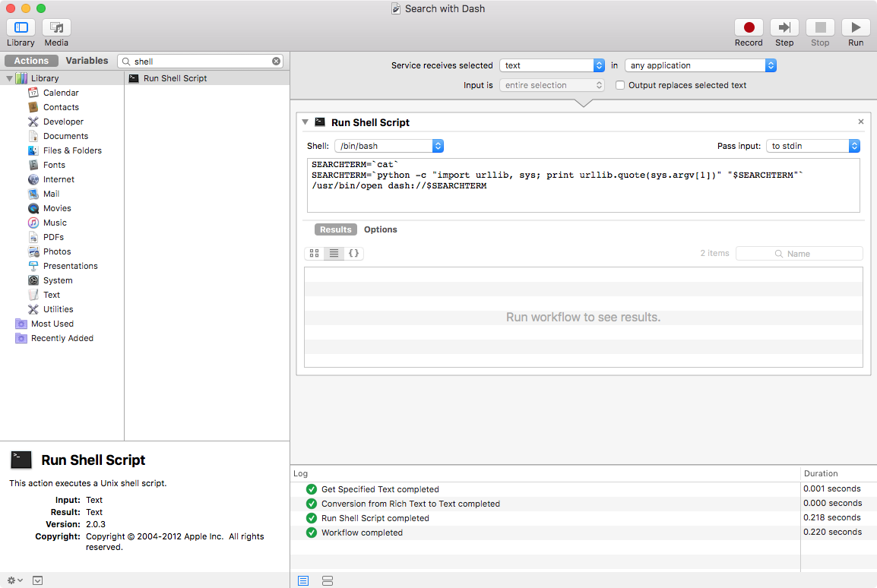
Task: Show the variables list view at bottom
Action: point(328,580)
